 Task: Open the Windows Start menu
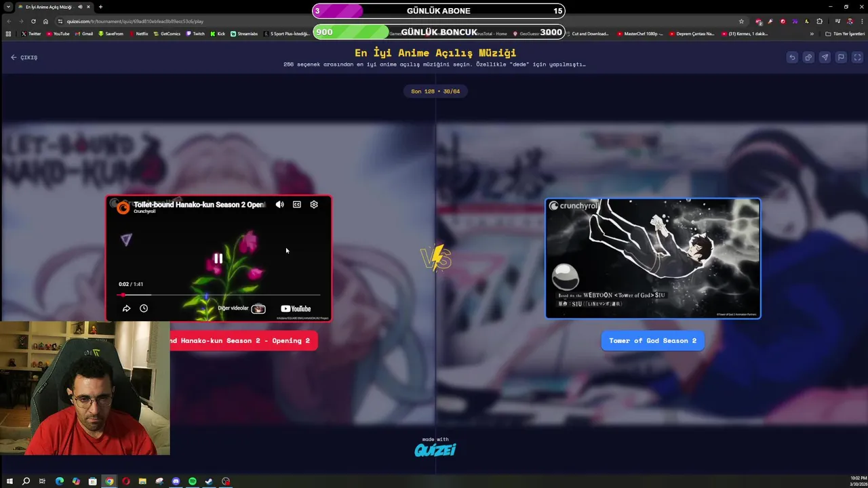9,481
